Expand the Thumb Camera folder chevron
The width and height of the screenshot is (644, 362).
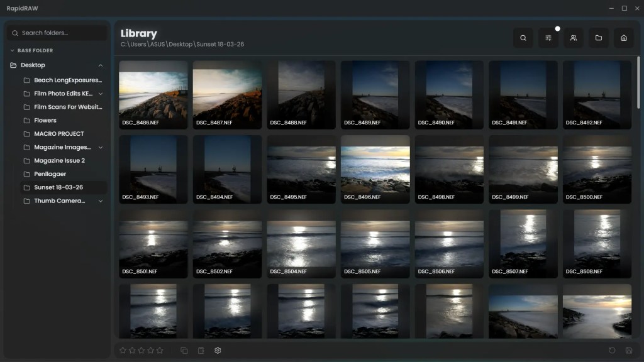point(101,201)
